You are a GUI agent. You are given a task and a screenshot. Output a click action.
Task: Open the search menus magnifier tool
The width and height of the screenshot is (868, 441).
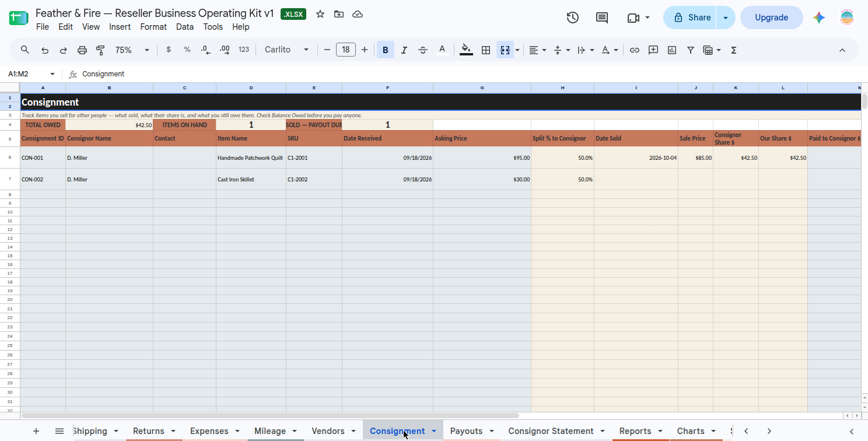(x=25, y=50)
